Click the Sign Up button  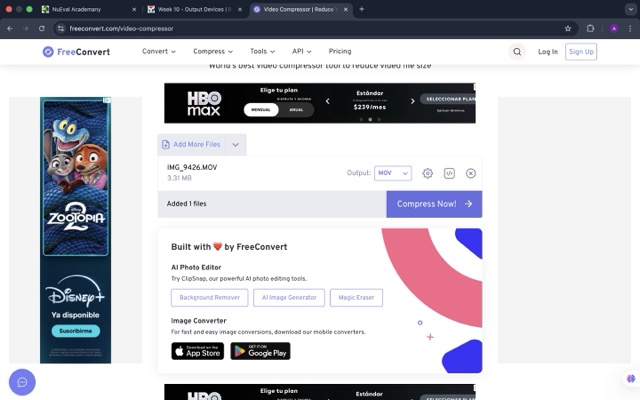click(x=581, y=52)
